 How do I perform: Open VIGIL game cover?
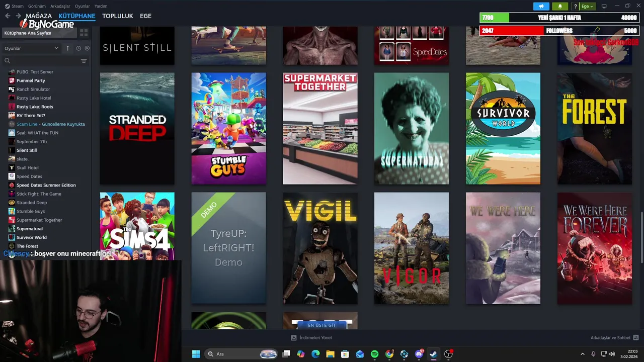coord(320,248)
